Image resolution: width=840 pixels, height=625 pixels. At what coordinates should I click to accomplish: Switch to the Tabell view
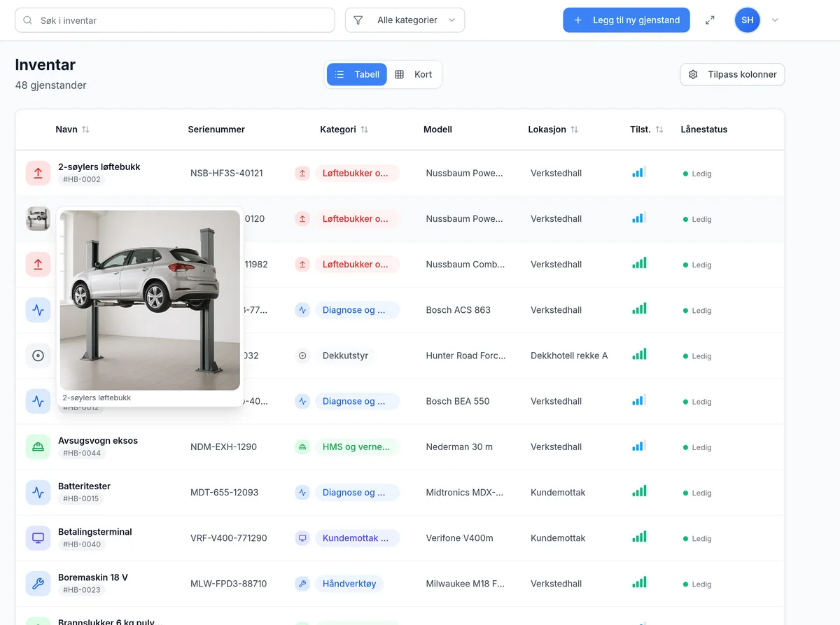(x=357, y=74)
